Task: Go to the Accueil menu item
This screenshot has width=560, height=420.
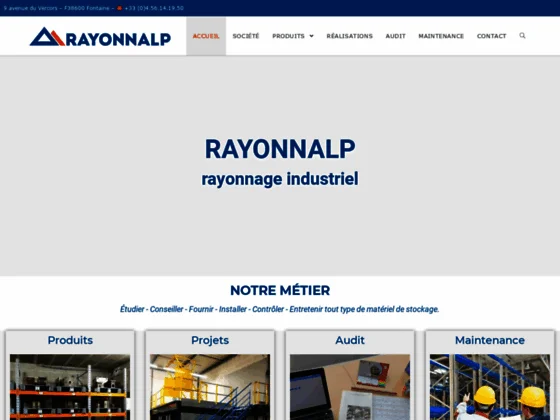Action: (206, 36)
